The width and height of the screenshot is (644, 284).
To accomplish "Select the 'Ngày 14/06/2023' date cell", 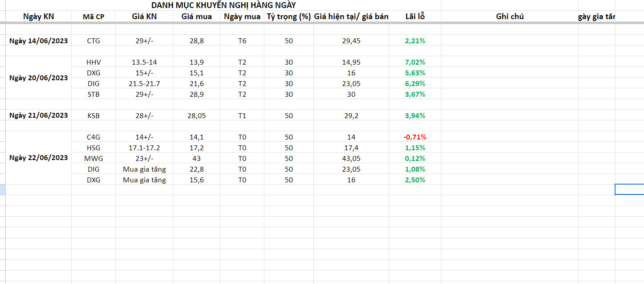I will pyautogui.click(x=38, y=41).
